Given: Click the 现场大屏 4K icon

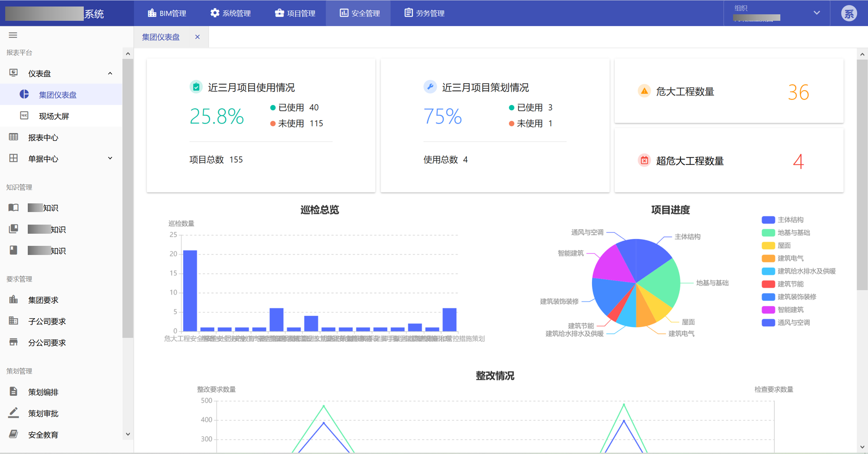Looking at the screenshot, I should point(24,115).
